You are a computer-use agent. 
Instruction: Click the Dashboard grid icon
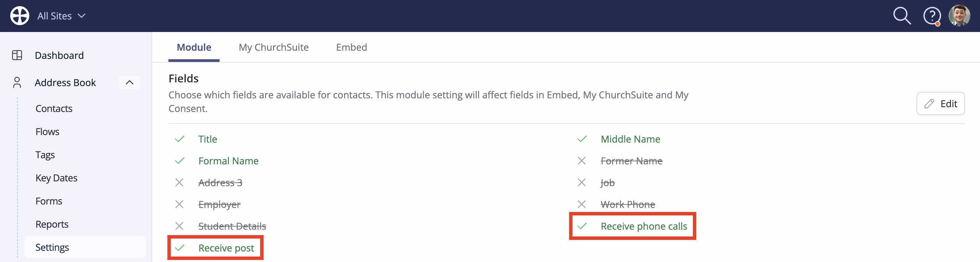[17, 55]
